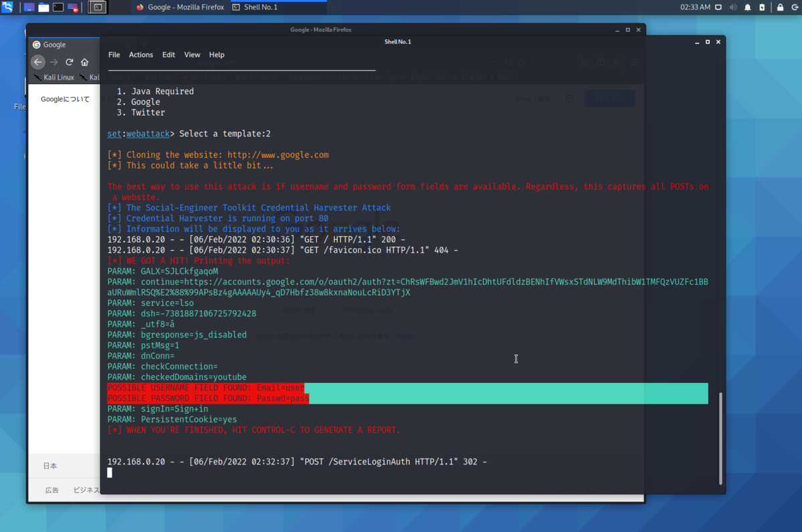Click the 'PARAM: GALX=SJLCkfgaqoM' line
The width and height of the screenshot is (802, 532).
162,271
